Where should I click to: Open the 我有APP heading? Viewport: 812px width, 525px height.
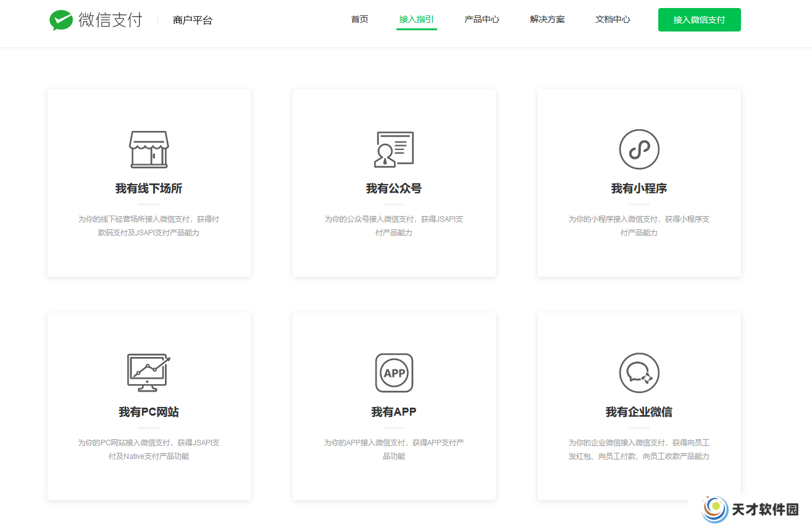click(x=394, y=412)
